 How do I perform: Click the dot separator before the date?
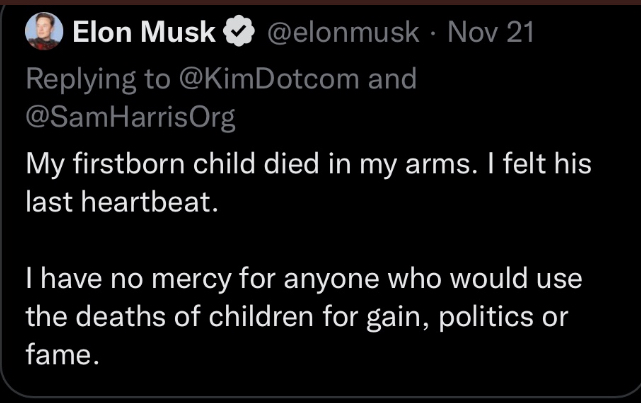click(433, 33)
